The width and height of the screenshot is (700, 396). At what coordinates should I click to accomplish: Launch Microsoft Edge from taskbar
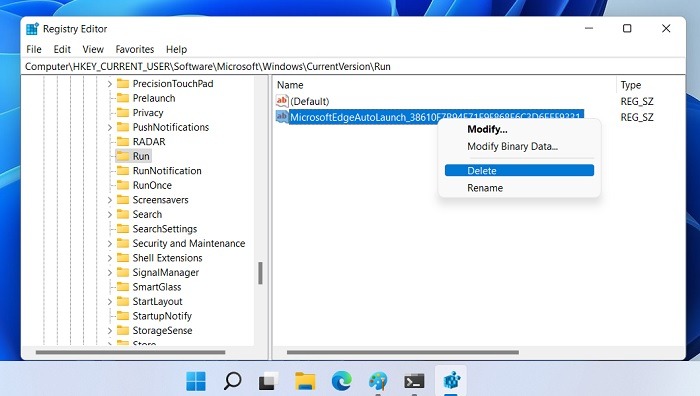tap(342, 381)
